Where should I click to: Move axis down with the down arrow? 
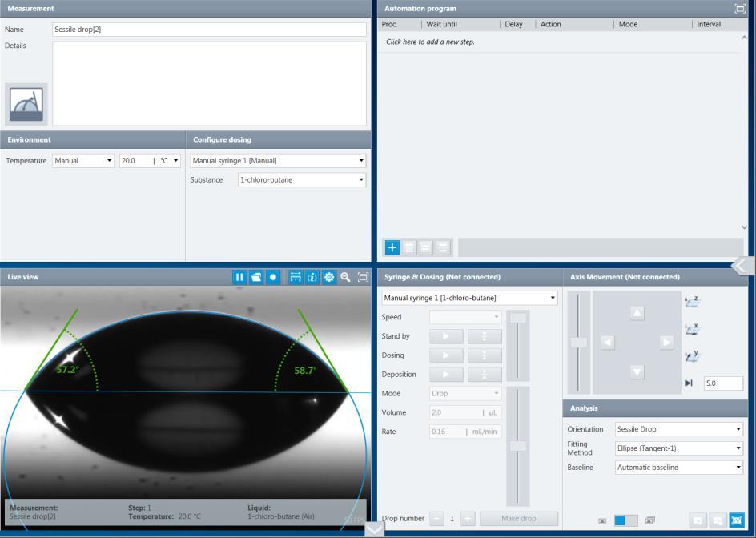[637, 371]
